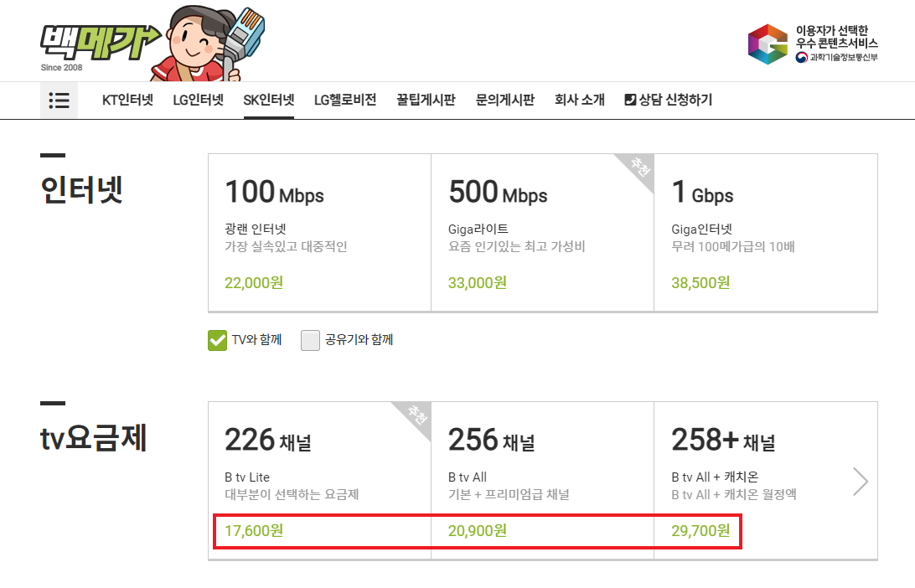Go to the LG인터넷 menu

(x=199, y=101)
